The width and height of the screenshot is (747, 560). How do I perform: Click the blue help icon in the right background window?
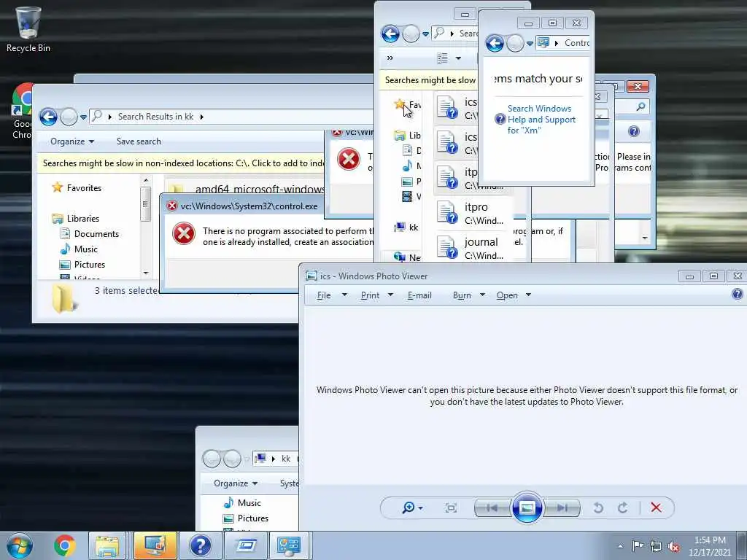click(x=634, y=131)
